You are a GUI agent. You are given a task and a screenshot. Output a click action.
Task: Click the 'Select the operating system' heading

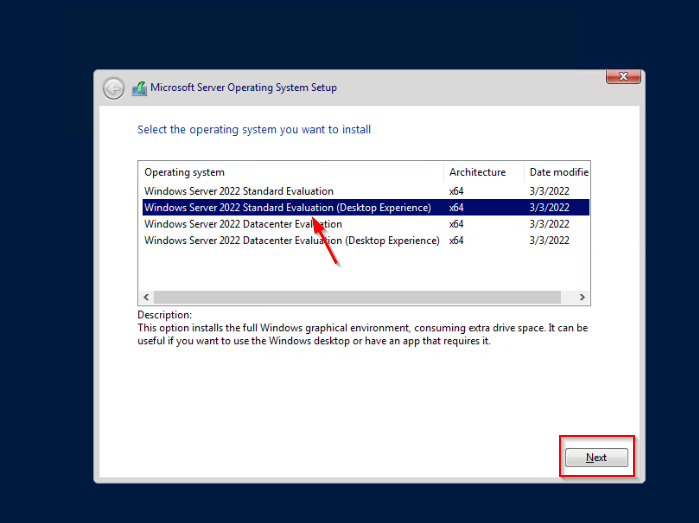tap(254, 130)
